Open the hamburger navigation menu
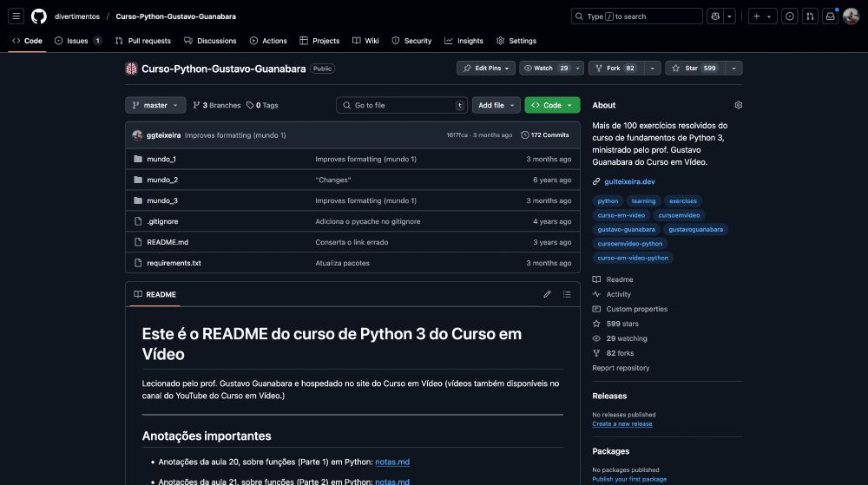868x485 pixels. pos(16,16)
